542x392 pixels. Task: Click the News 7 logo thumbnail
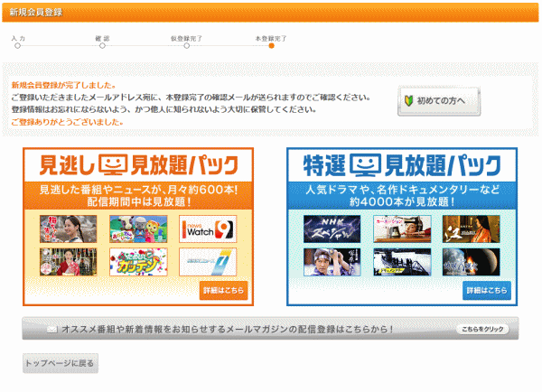coord(208,262)
